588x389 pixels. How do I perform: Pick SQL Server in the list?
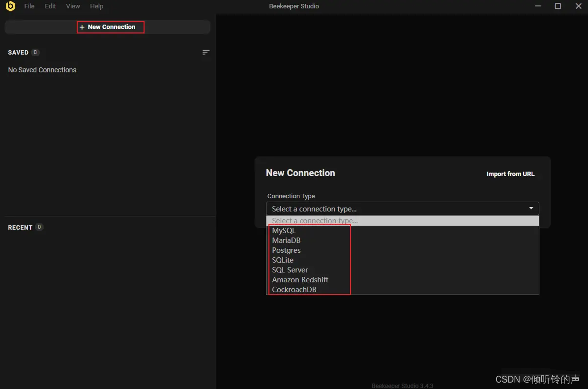[x=402, y=269]
